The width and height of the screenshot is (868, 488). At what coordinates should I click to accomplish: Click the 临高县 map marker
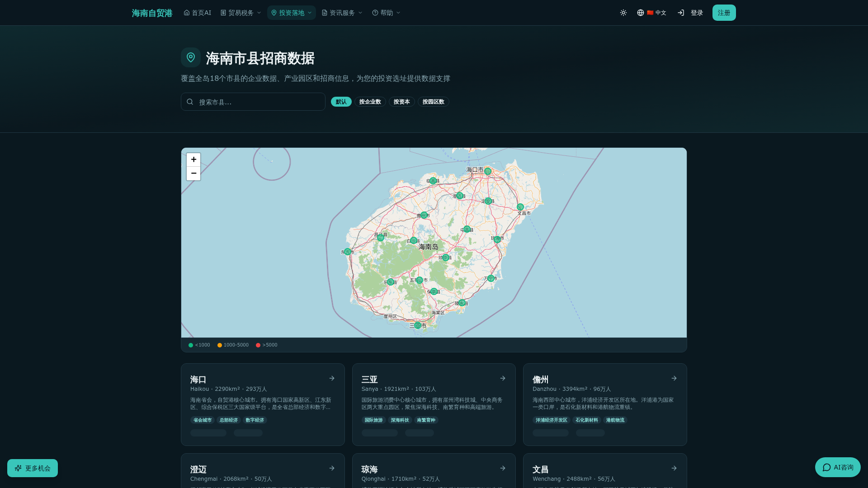433,181
